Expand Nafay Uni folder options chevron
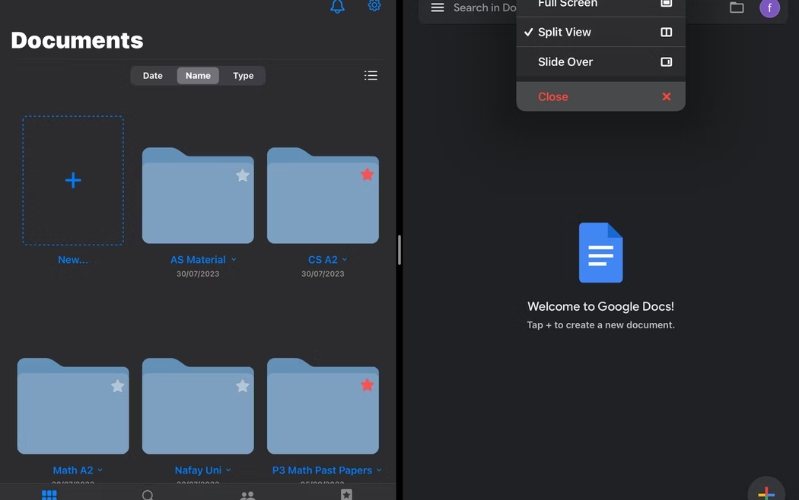 (228, 470)
